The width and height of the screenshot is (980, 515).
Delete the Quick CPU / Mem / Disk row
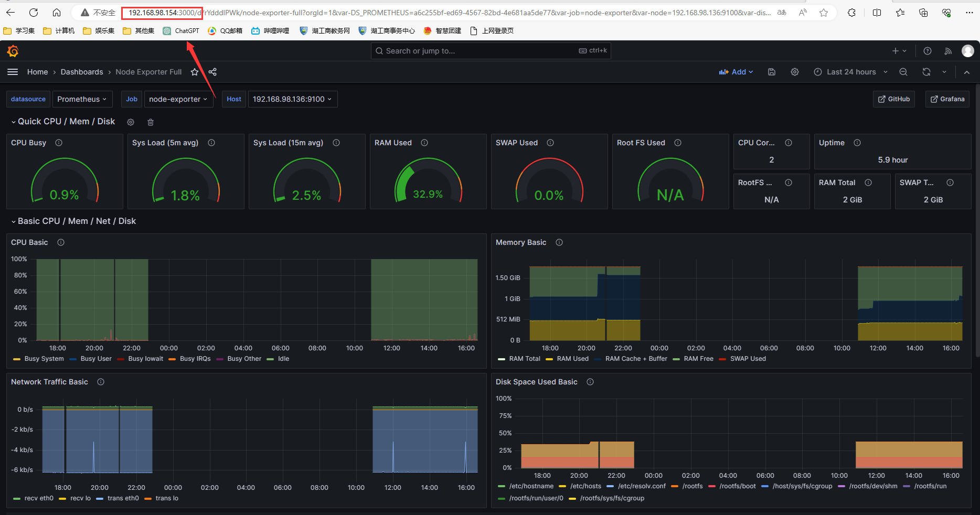151,122
